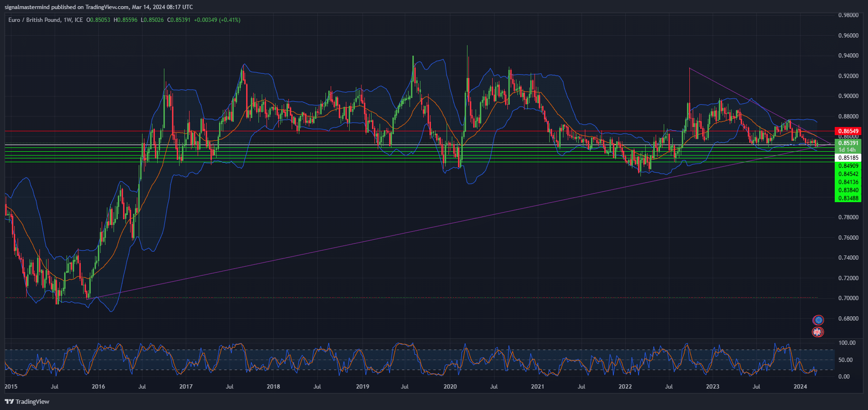868x410 pixels.
Task: Click the high value H0.85596
Action: click(x=125, y=20)
